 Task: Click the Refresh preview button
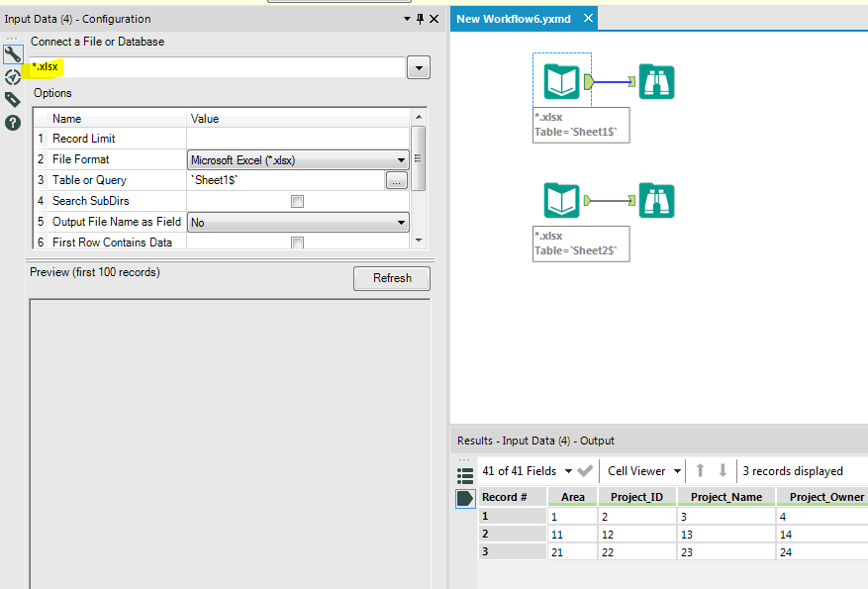(392, 278)
